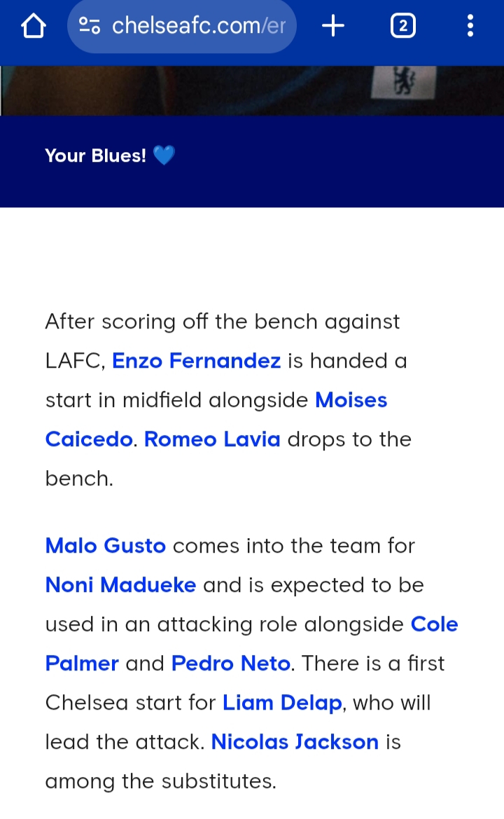Open Romeo Lavia player link
Viewport: 504px width, 819px height.
[212, 439]
